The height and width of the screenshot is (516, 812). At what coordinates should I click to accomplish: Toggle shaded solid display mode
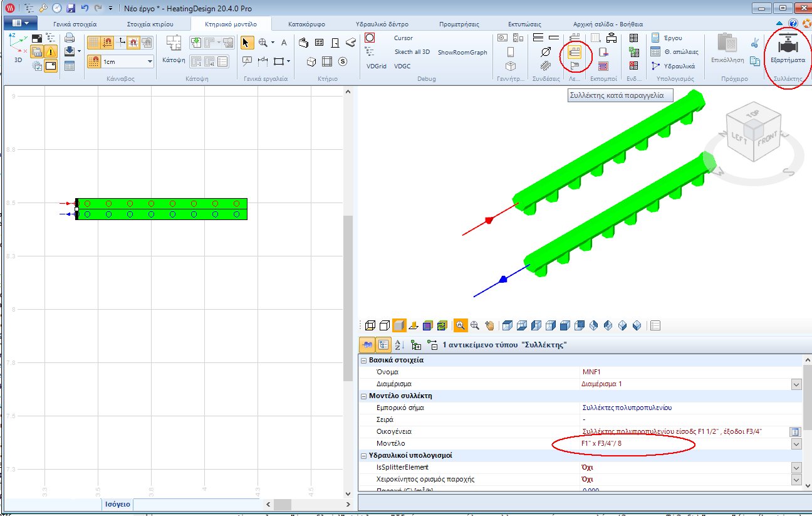click(399, 325)
